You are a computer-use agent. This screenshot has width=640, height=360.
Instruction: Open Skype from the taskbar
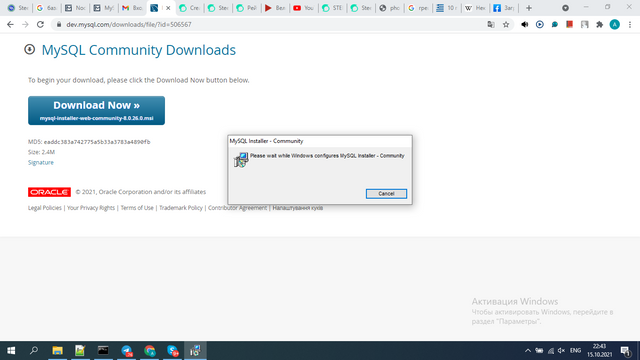[173, 350]
